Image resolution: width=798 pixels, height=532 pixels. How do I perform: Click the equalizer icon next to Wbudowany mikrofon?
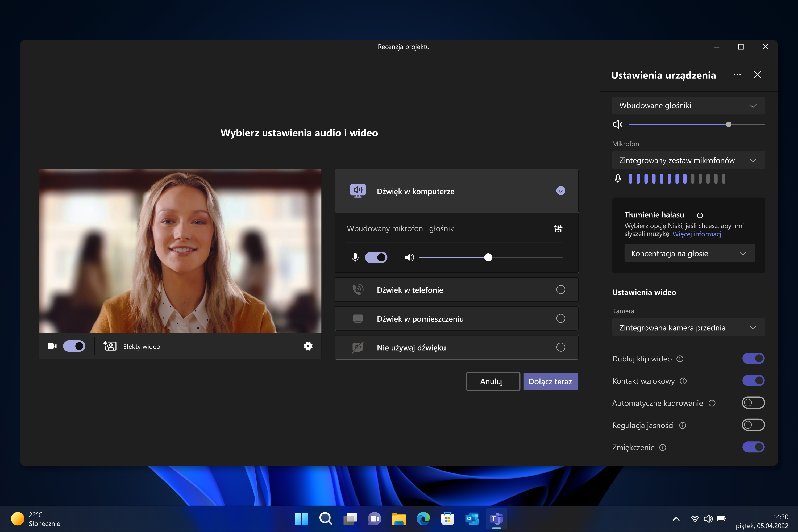tap(558, 229)
